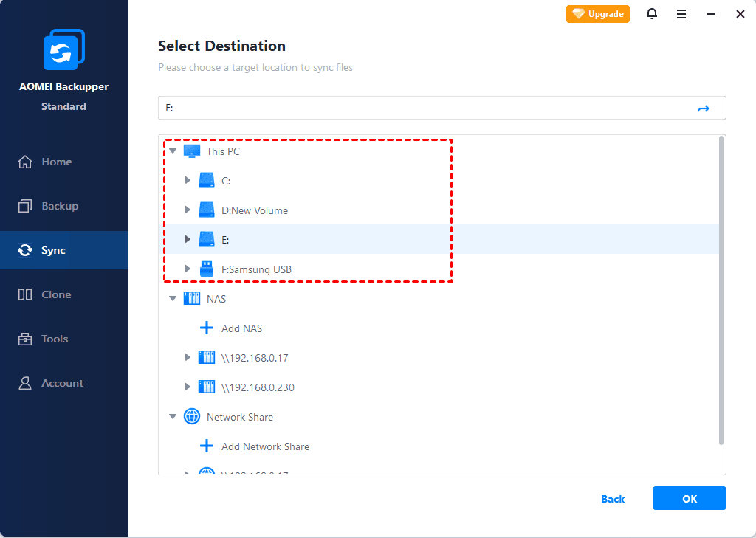Click the orange Upgrade button
Viewport: 756px width, 538px height.
pos(598,14)
